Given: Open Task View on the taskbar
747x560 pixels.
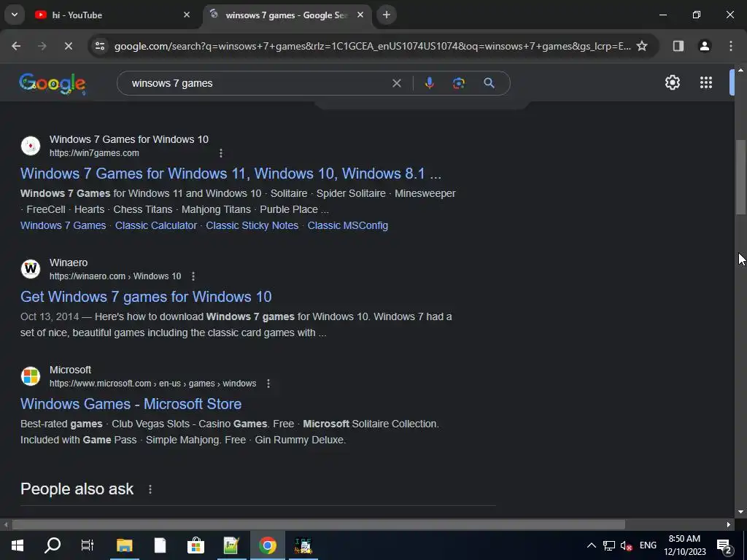Looking at the screenshot, I should pos(88,545).
